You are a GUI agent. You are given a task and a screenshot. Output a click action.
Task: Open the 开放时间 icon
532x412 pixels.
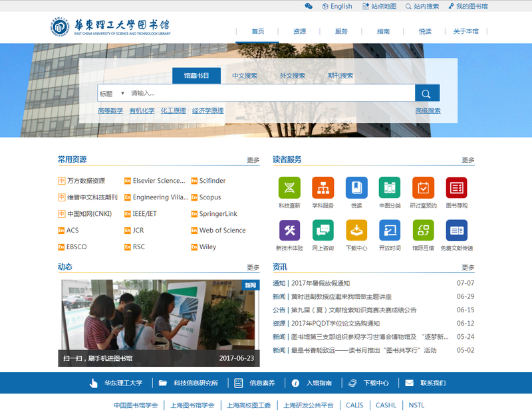click(390, 231)
